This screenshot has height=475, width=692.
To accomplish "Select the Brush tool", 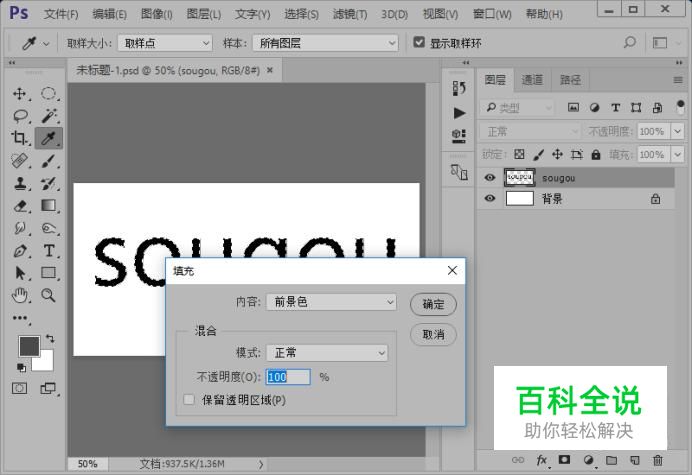I will click(x=49, y=161).
